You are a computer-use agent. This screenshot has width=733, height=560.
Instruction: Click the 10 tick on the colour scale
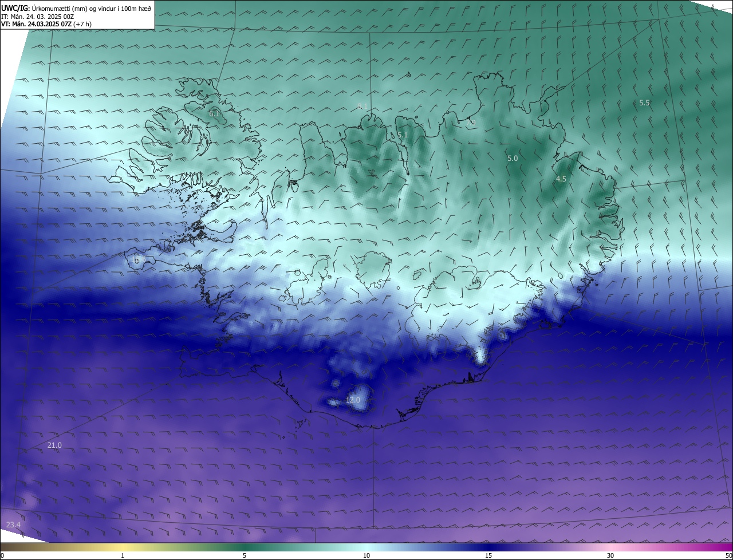pos(366,555)
